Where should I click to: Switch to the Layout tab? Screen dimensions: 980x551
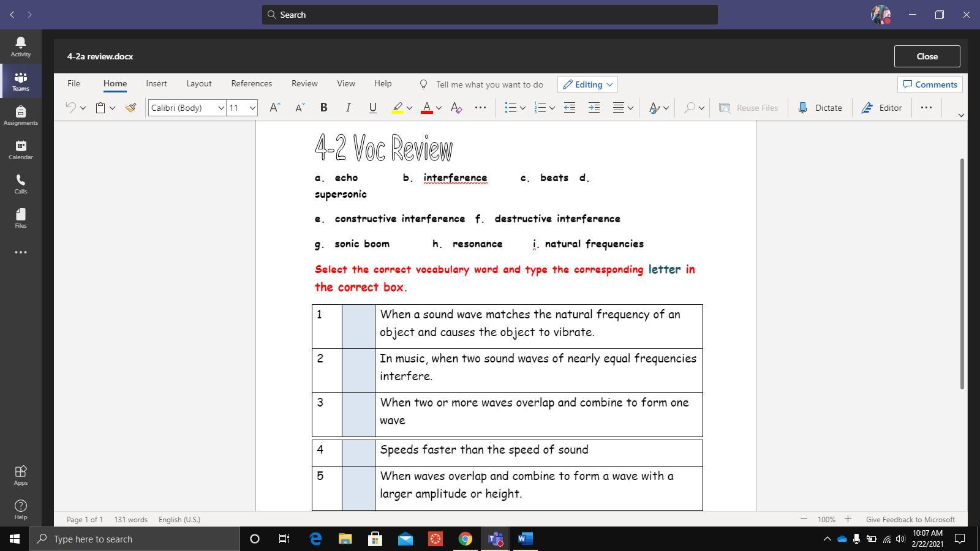199,83
